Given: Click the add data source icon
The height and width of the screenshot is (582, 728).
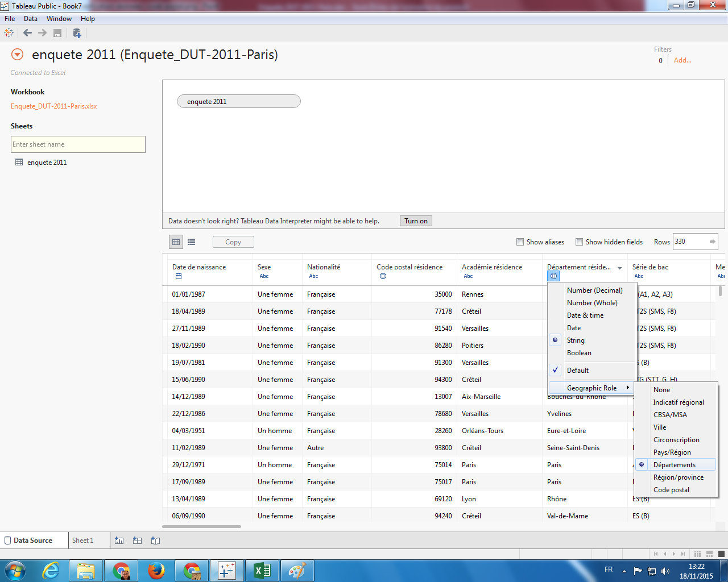Looking at the screenshot, I should coord(77,33).
